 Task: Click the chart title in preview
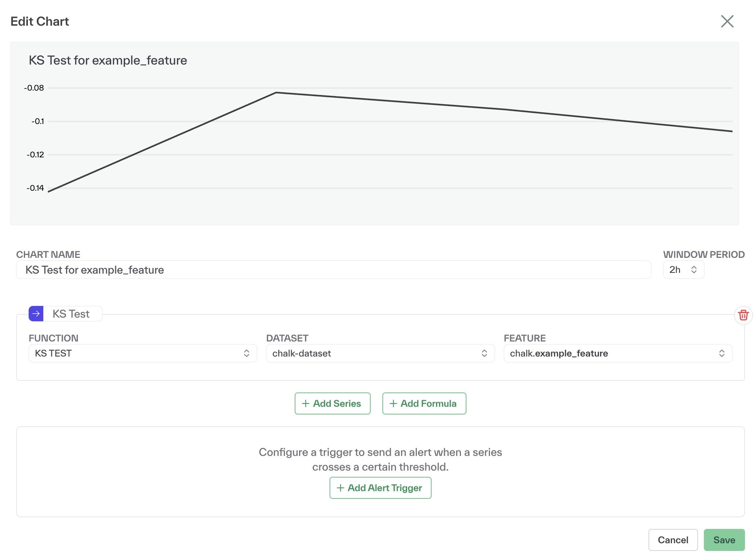coord(108,60)
